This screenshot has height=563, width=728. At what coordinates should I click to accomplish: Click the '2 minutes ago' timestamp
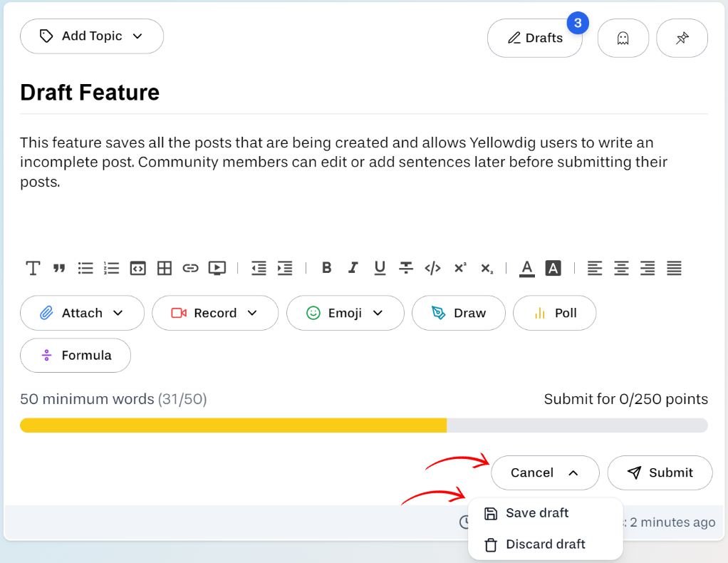(672, 522)
